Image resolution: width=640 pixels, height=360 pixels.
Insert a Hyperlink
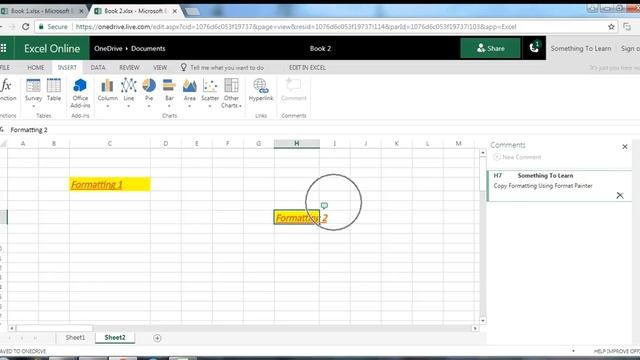click(x=261, y=90)
